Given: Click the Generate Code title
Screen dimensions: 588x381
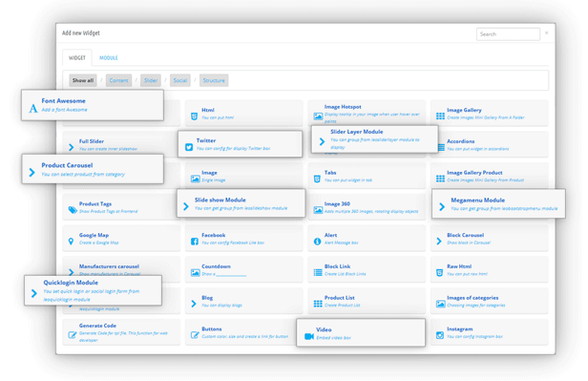Looking at the screenshot, I should [97, 326].
